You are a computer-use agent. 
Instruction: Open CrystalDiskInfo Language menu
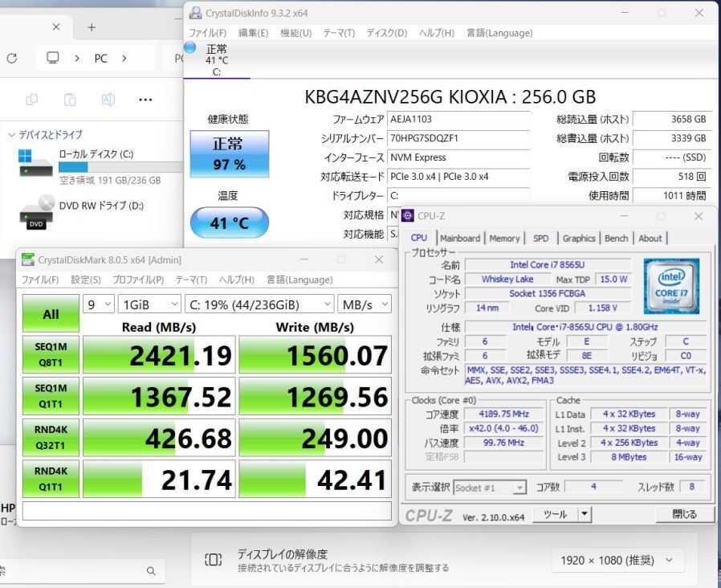point(499,33)
